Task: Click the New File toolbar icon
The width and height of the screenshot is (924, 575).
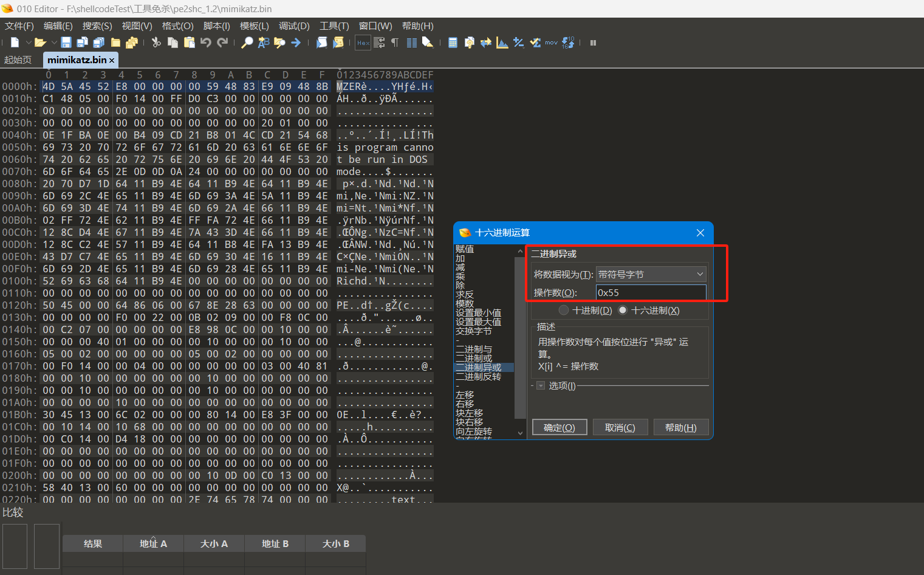Action: [x=15, y=43]
